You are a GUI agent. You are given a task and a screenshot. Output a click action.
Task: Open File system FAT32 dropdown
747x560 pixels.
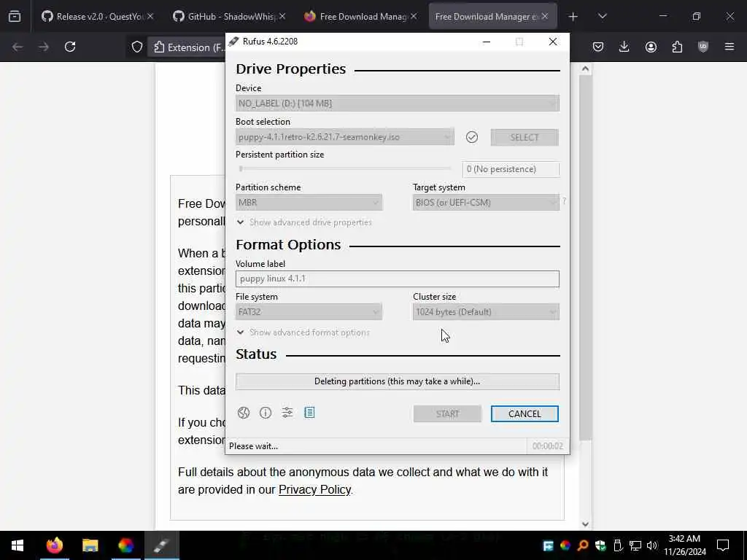(x=309, y=312)
